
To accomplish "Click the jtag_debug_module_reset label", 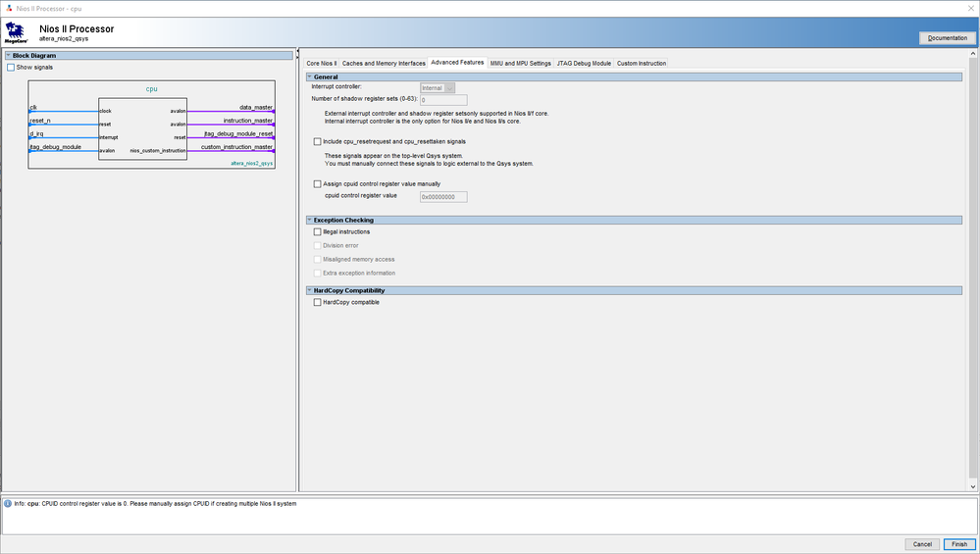I will [x=238, y=133].
